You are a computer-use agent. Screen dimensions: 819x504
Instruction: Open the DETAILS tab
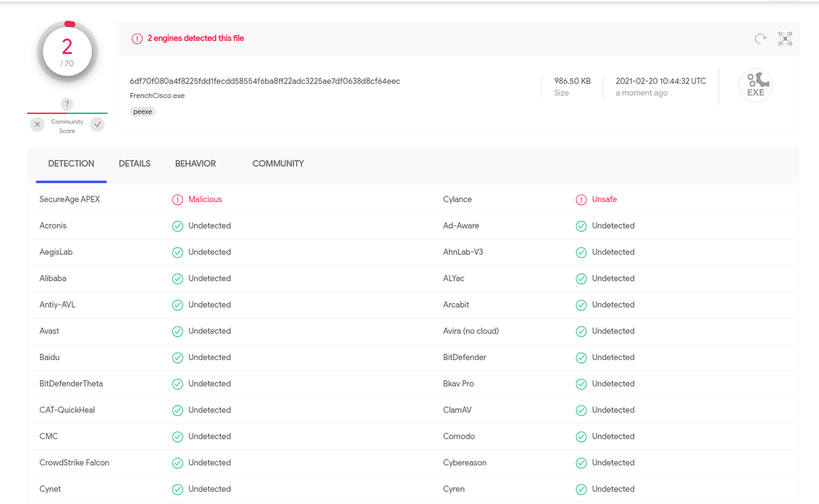point(134,164)
